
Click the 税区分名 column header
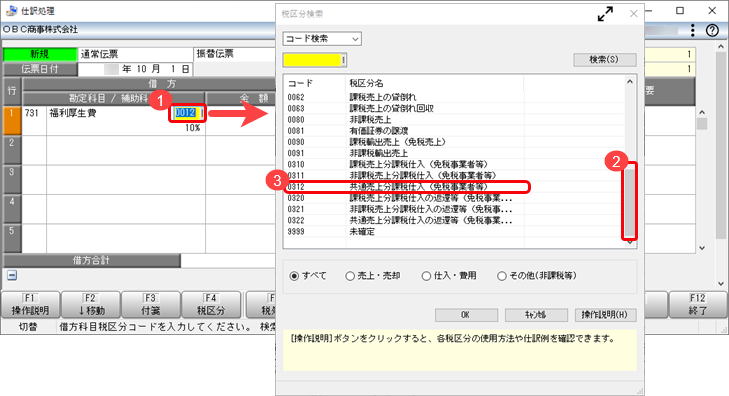point(435,83)
